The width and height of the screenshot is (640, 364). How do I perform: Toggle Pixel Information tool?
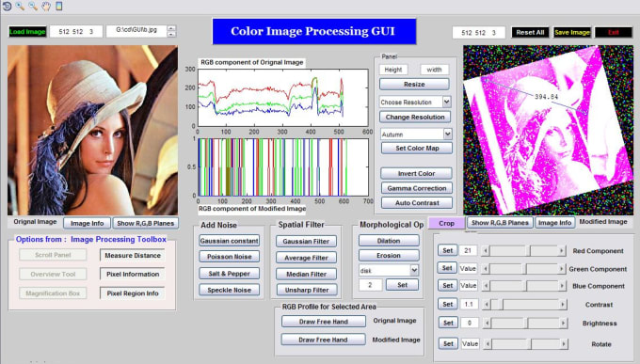pos(133,275)
